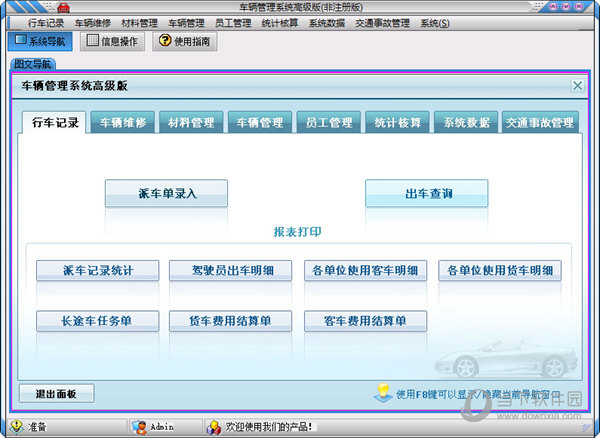Select the 图文导航 tab

pos(33,64)
